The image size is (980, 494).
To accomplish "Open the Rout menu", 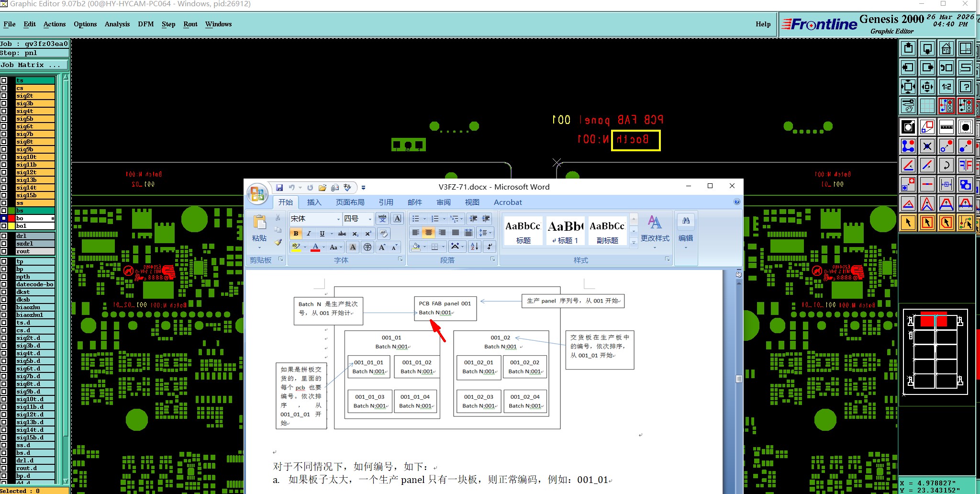I will (190, 24).
